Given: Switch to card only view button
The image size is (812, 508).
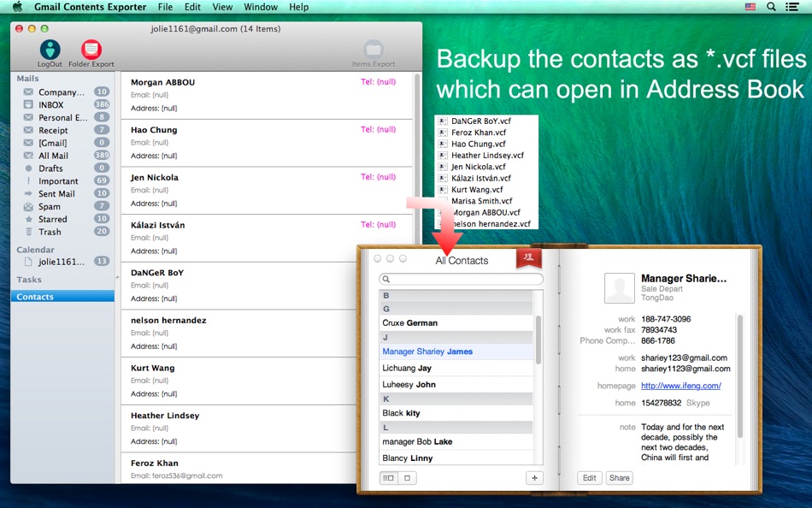Looking at the screenshot, I should point(407,478).
